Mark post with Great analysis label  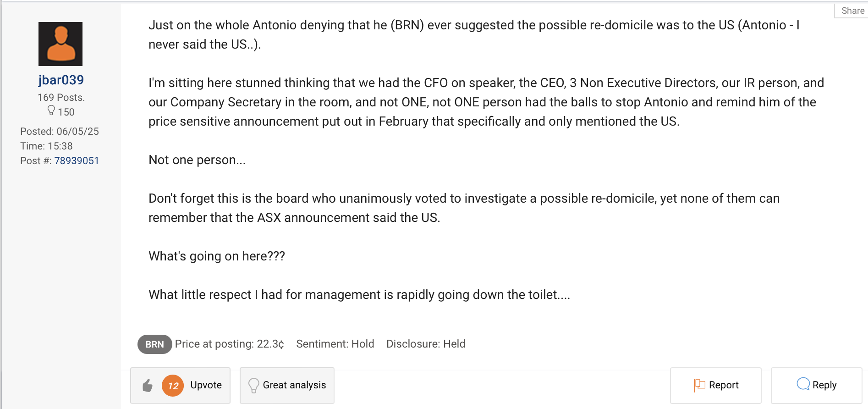point(294,385)
